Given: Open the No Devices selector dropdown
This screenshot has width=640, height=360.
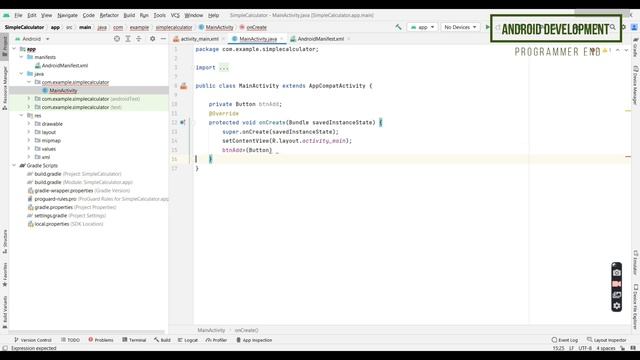Looking at the screenshot, I should click(460, 27).
